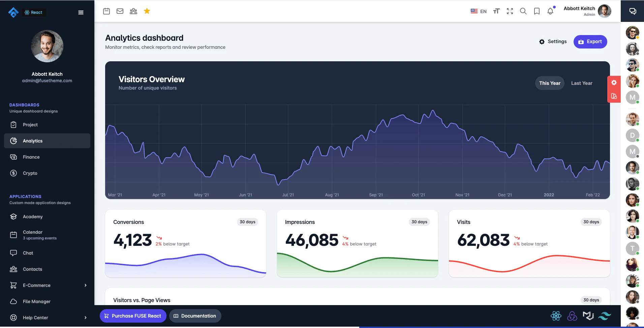The height and width of the screenshot is (328, 644).
Task: Select the This Year filter in Visitors Overview
Action: [x=550, y=83]
